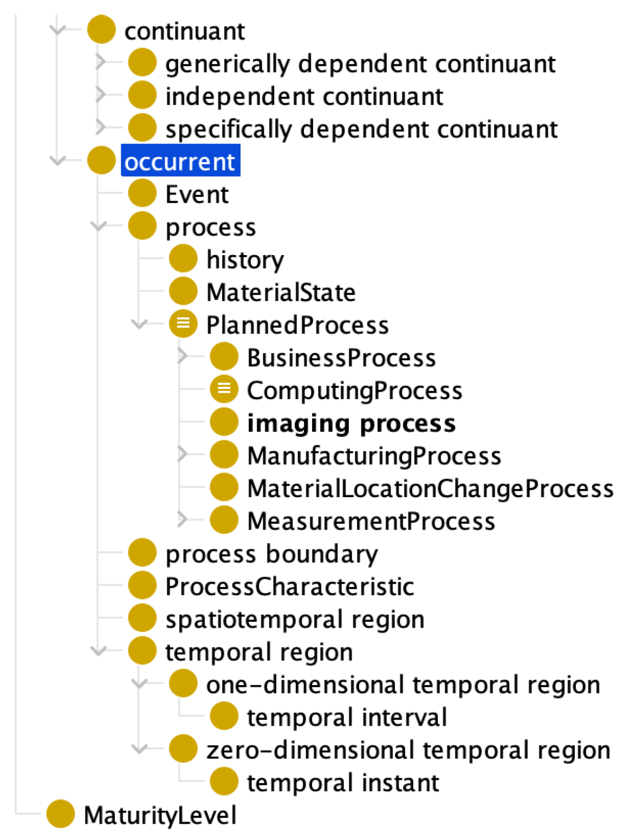Select the temporal interval class

point(347,717)
